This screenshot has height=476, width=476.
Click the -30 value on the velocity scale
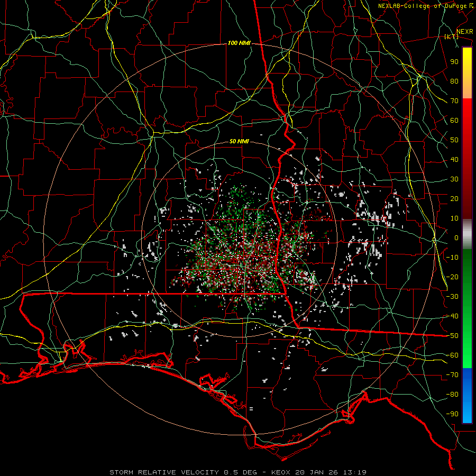(452, 297)
